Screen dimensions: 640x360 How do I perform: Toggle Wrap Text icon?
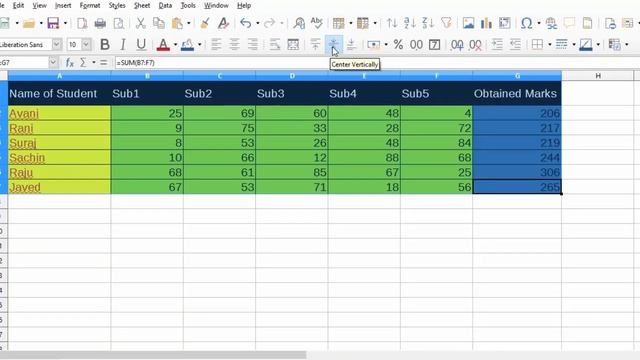275,44
